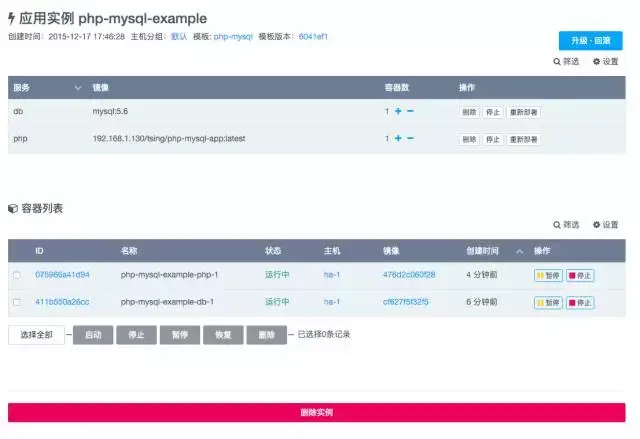Screen dimensions: 640x439
Task: Sort containers by 创建时间 chevron
Action: pos(519,251)
